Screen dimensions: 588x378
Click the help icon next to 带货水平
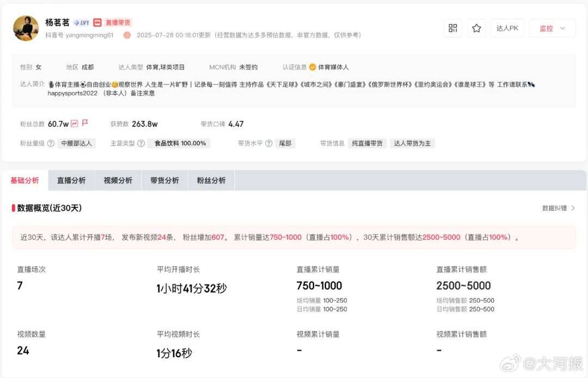point(268,143)
